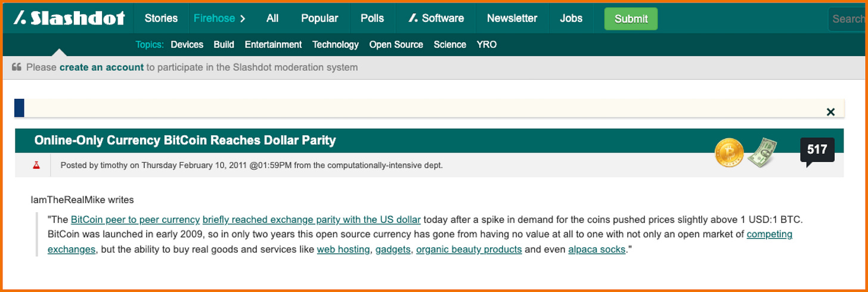Viewport: 868px width, 292px height.
Task: Click the green Submit button
Action: tap(631, 19)
